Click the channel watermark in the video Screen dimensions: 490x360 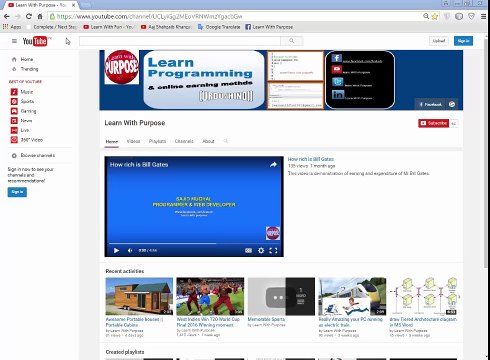[x=273, y=233]
